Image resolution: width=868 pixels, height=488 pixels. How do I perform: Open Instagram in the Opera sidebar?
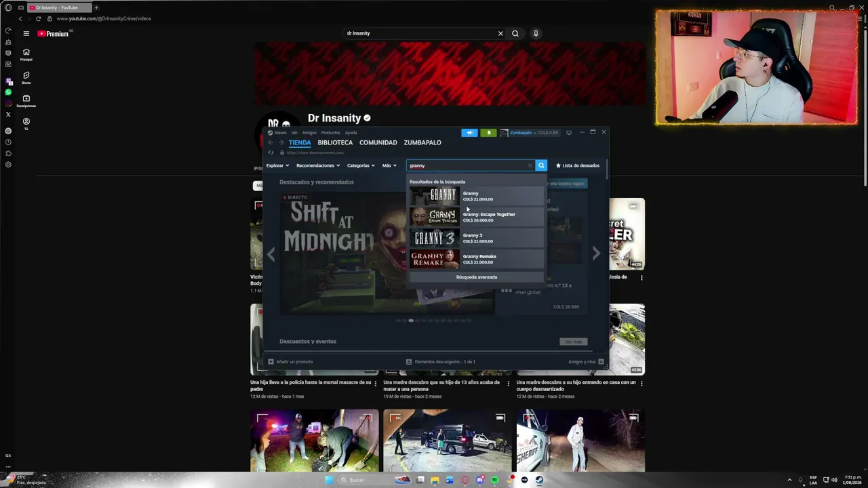pos(8,103)
